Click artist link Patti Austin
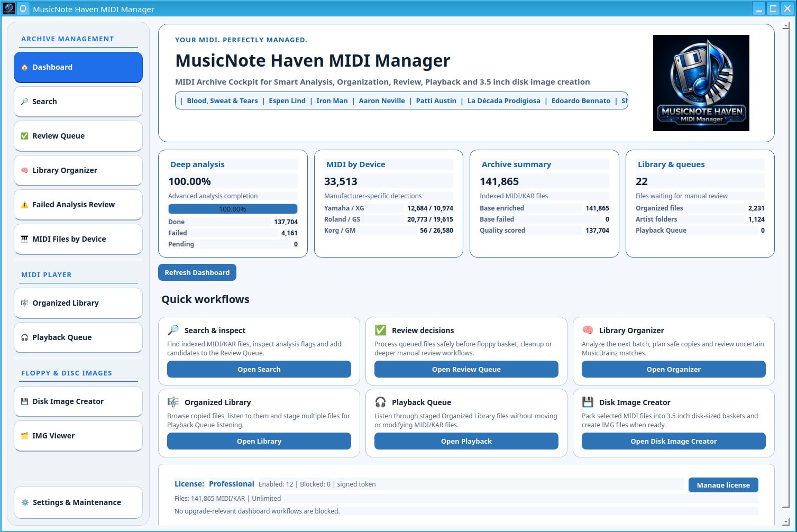 tap(436, 100)
